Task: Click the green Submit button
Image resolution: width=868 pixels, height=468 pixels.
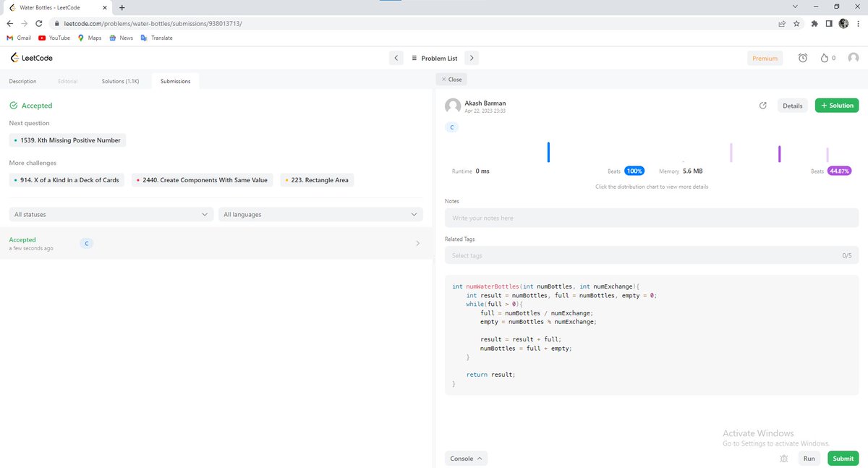Action: point(843,459)
